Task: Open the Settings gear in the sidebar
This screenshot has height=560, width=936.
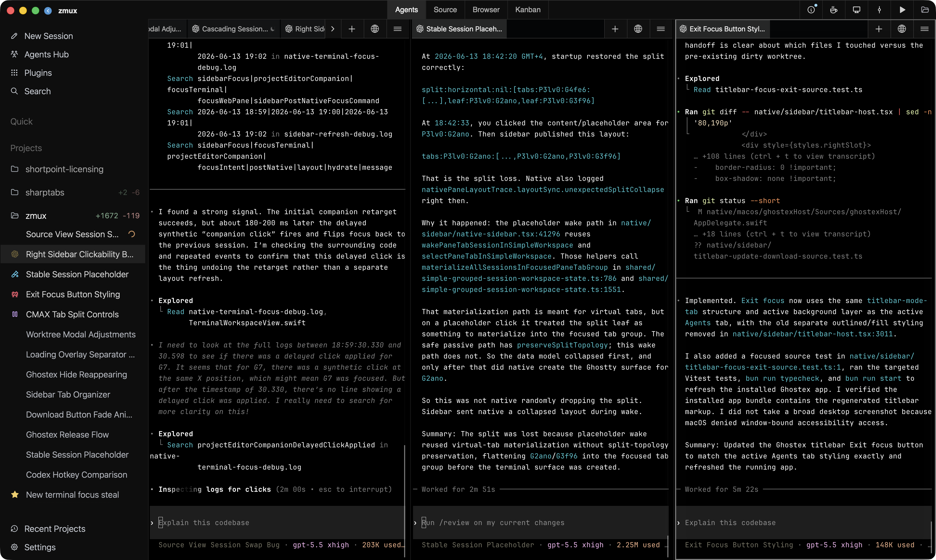Action: [x=14, y=547]
